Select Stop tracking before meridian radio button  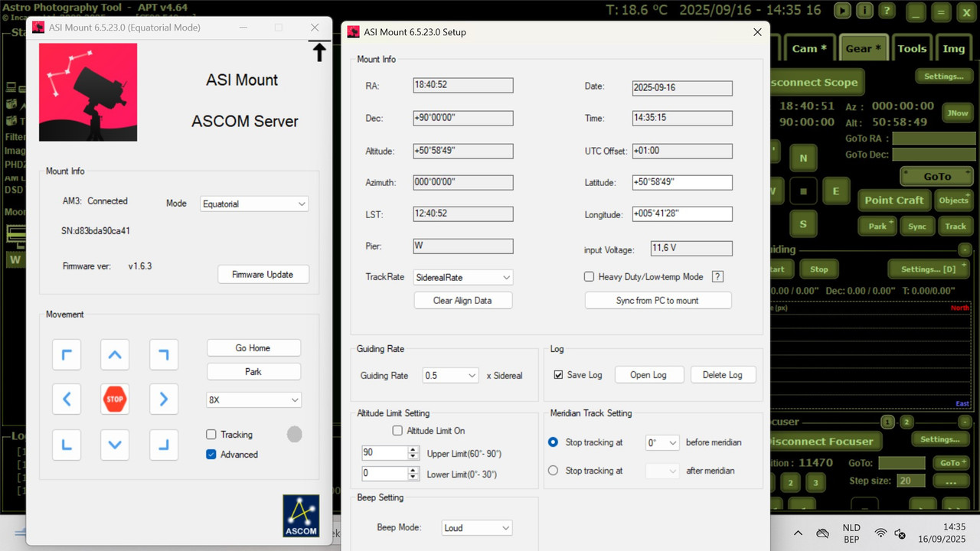554,442
